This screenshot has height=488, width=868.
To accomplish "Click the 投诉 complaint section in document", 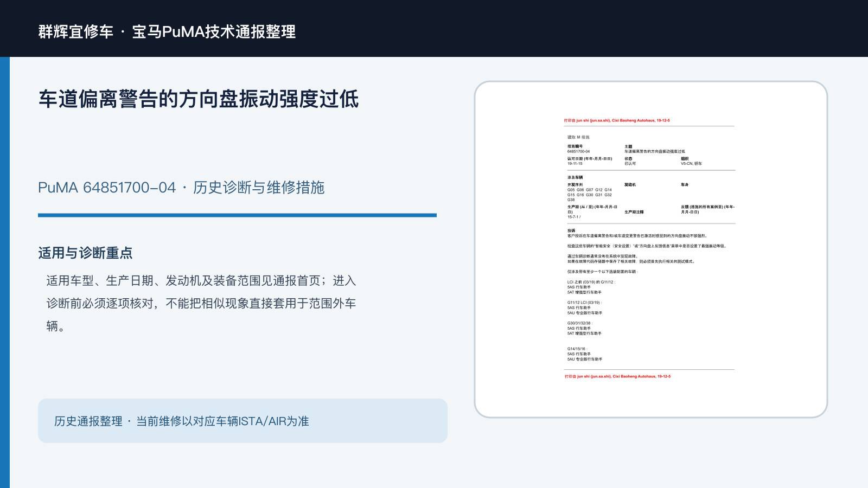I will 637,233.
